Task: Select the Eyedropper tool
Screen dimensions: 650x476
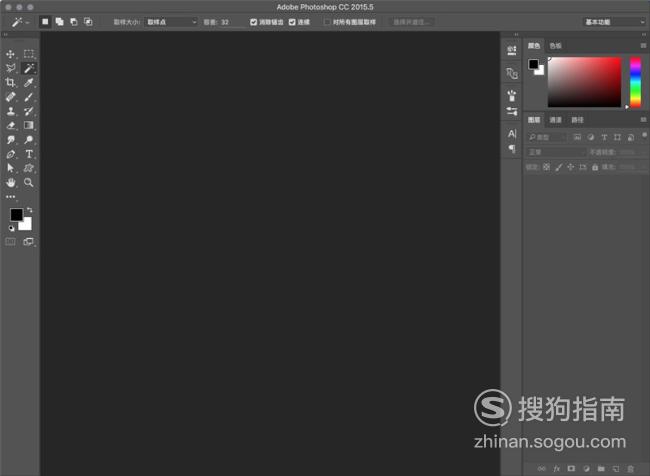Action: (29, 83)
